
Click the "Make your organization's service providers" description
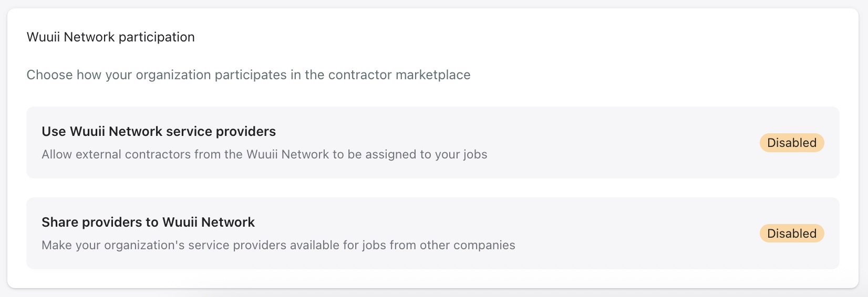tap(278, 245)
